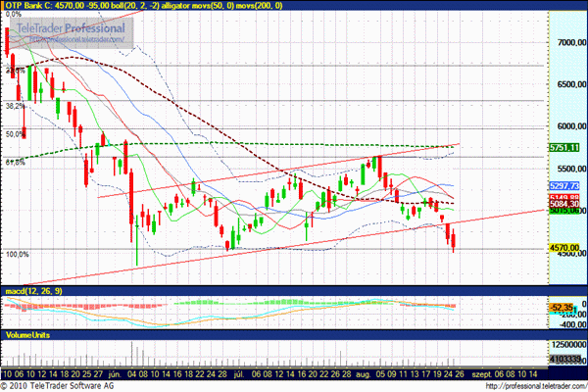This screenshot has height=392, width=588.
Task: Select the 61,8% Fibonacci level label
Action: [15, 163]
